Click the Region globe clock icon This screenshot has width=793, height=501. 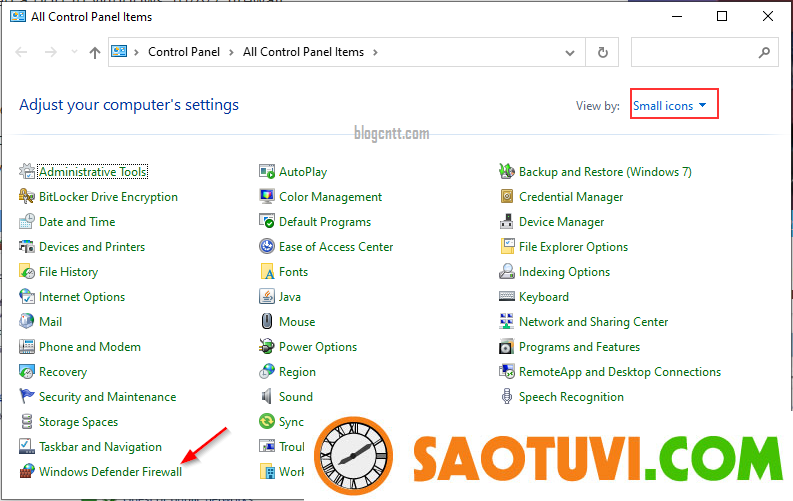(267, 372)
